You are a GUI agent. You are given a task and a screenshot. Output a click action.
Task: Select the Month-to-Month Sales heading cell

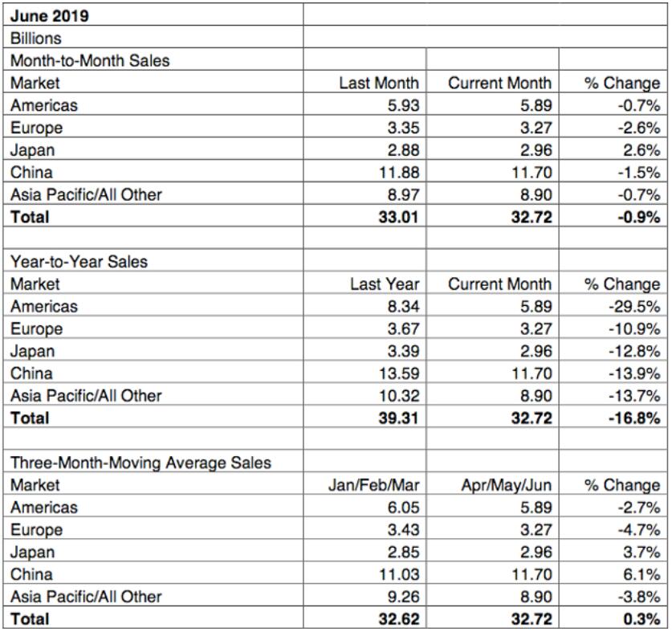[x=153, y=59]
